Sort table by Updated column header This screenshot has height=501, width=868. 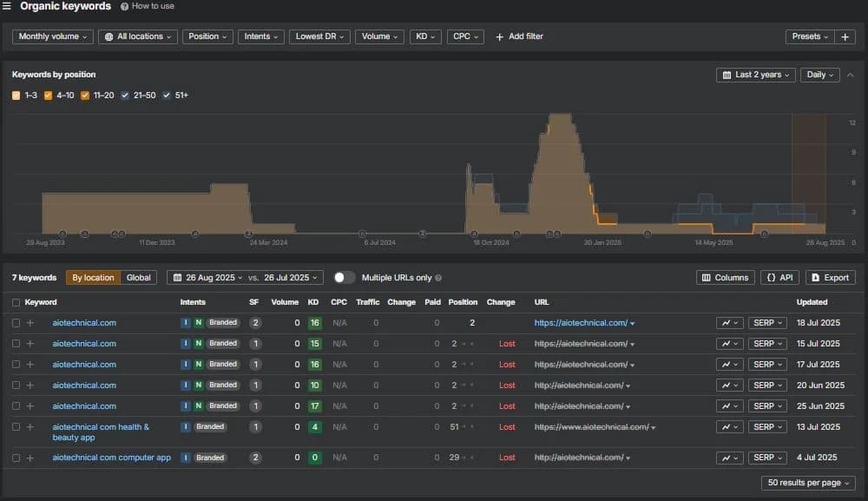[x=812, y=302]
